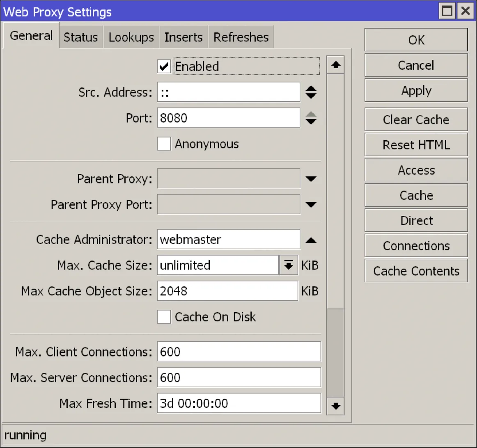Go to the Refreshes tab

click(x=241, y=37)
